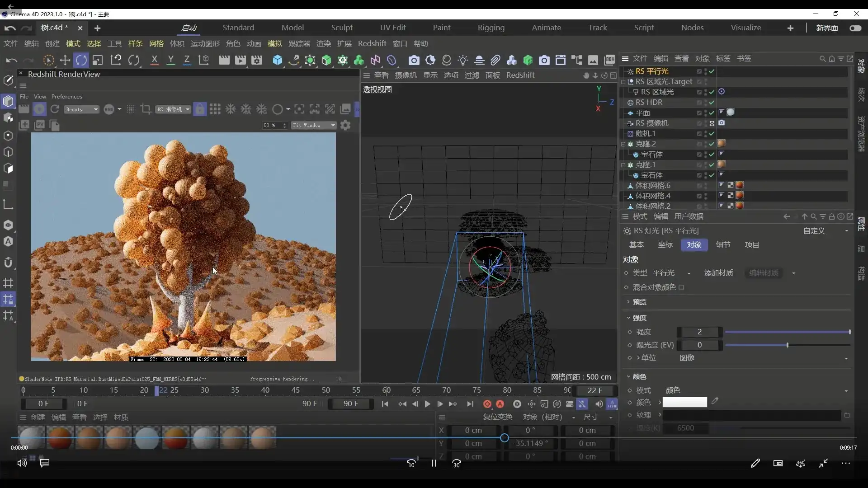
Task: Click refresh render icon in RenderView
Action: point(55,109)
